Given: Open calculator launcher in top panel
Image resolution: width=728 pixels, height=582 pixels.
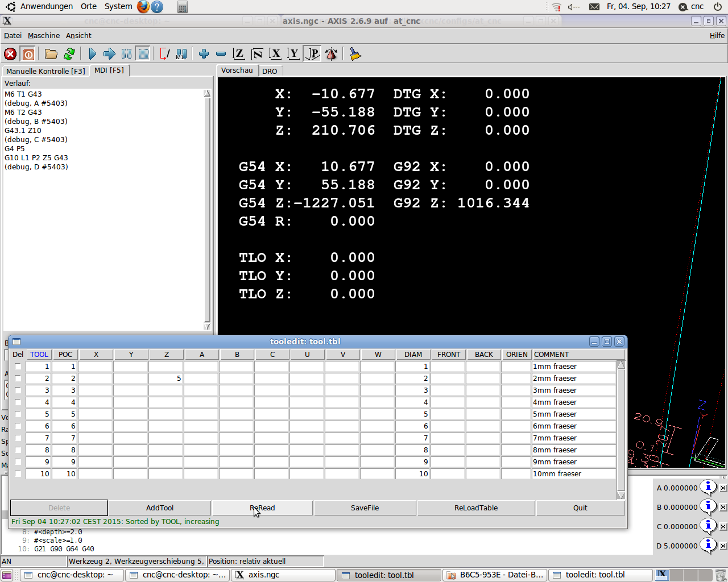Looking at the screenshot, I should (x=182, y=7).
